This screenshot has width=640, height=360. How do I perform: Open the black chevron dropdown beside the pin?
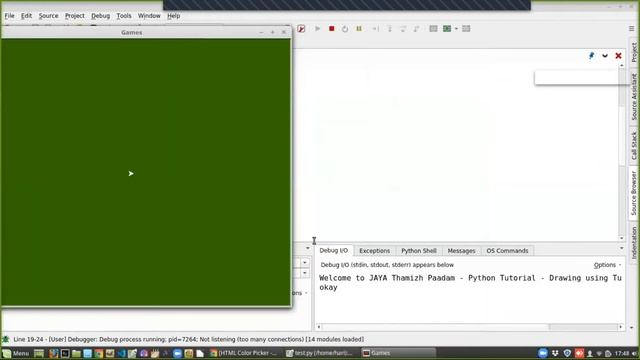604,56
